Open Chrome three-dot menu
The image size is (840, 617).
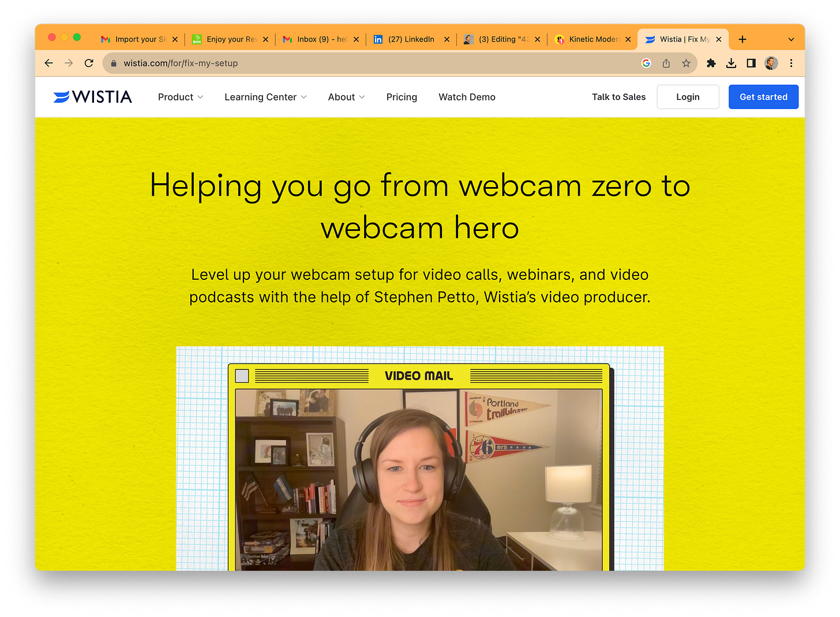coord(791,63)
